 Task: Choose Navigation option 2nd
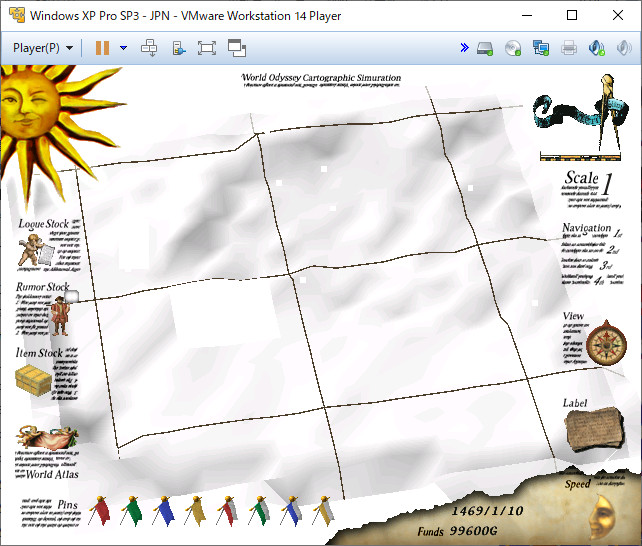(613, 249)
